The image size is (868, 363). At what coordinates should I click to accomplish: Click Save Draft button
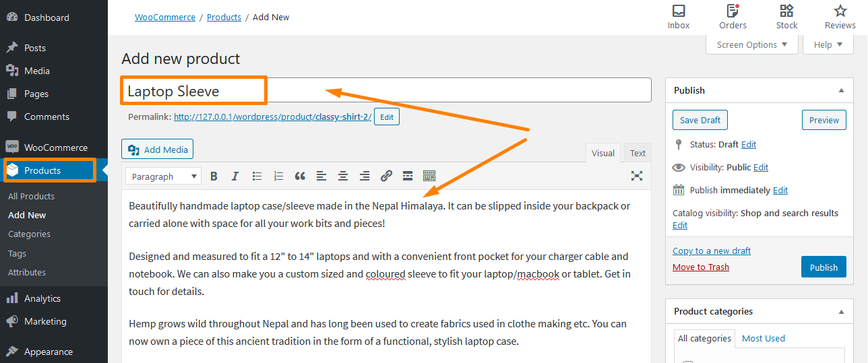point(700,120)
